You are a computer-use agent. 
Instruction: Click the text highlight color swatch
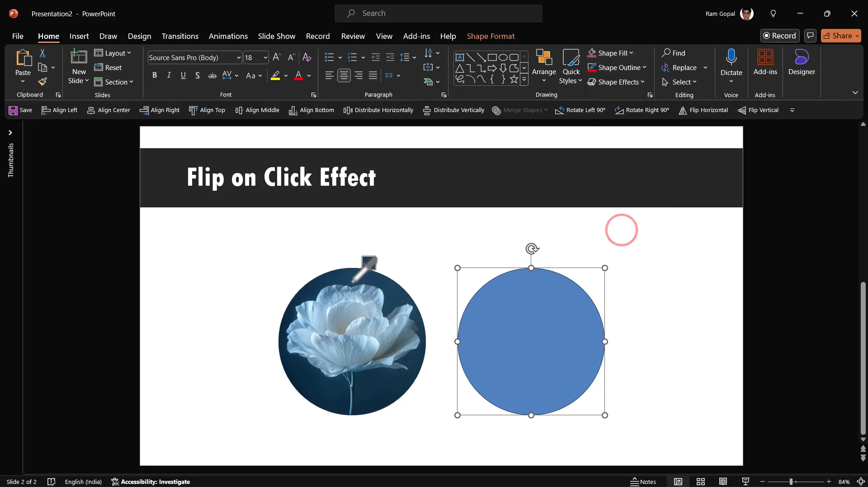(x=275, y=75)
